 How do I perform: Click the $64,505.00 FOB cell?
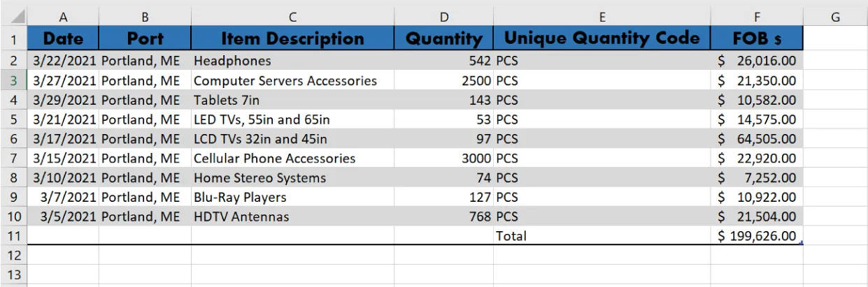click(757, 139)
